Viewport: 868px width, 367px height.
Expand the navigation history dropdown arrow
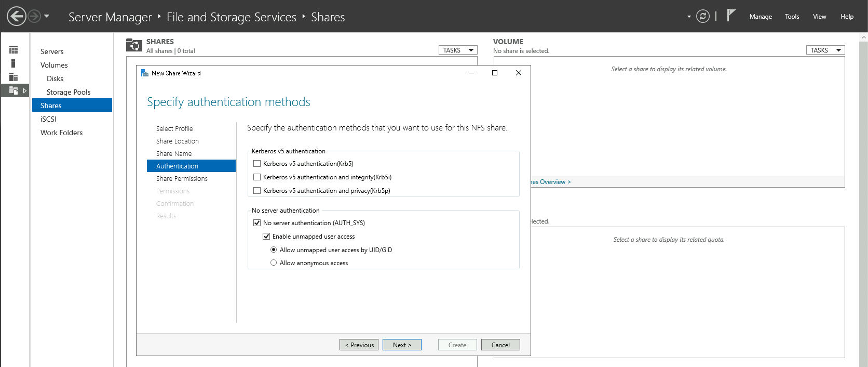tap(47, 16)
